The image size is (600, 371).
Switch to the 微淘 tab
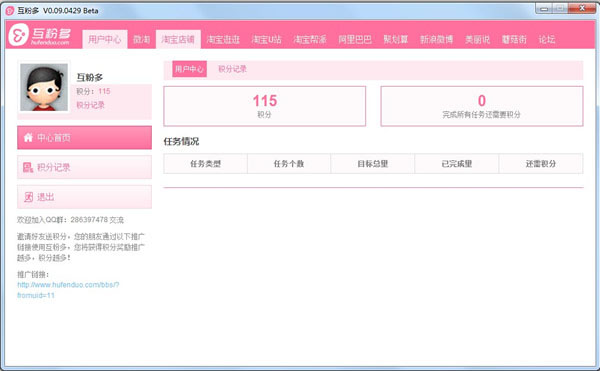tap(142, 39)
